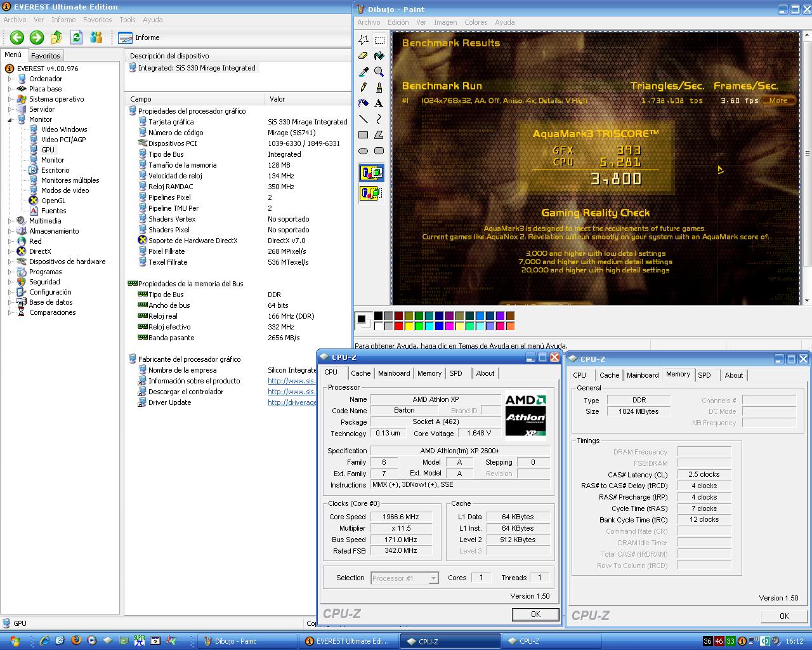812x650 pixels.
Task: Open the Colores menu in Paint
Action: [x=476, y=22]
